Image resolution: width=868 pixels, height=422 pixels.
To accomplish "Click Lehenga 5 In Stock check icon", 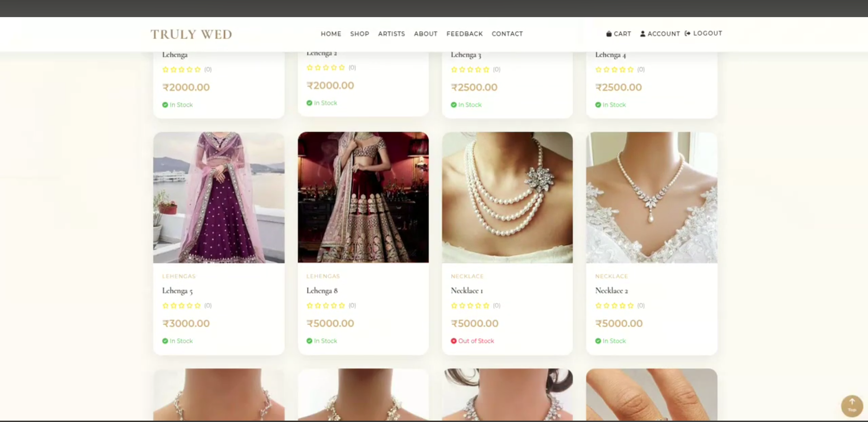I will [165, 341].
